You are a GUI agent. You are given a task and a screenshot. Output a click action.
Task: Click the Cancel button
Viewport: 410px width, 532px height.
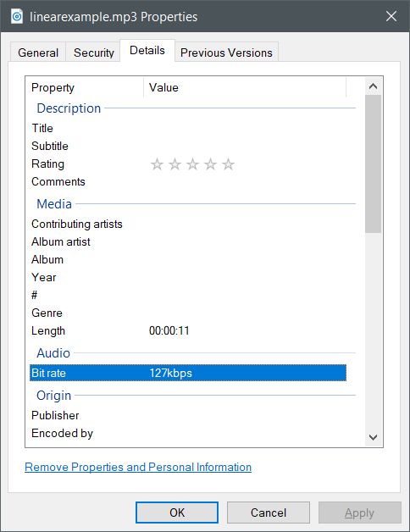pos(269,513)
